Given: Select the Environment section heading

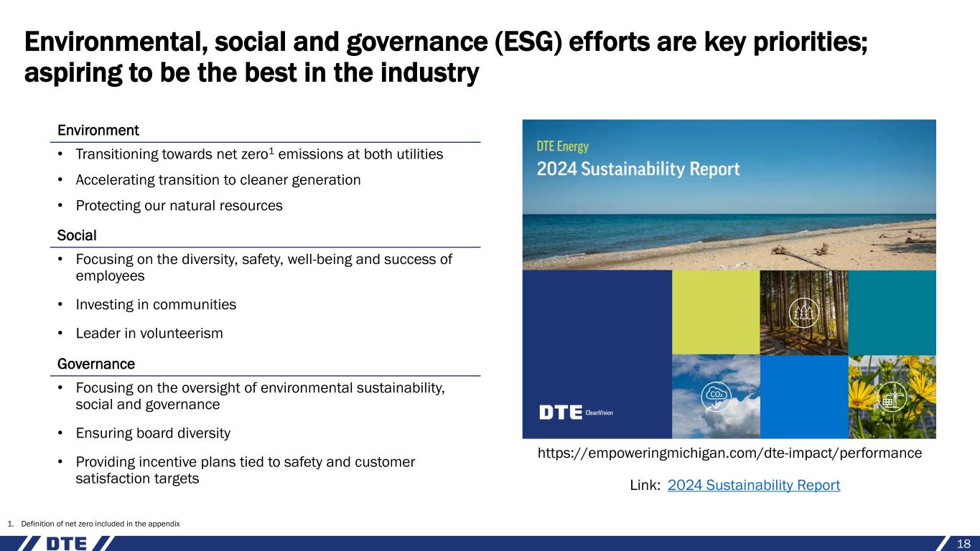Looking at the screenshot, I should (x=98, y=131).
